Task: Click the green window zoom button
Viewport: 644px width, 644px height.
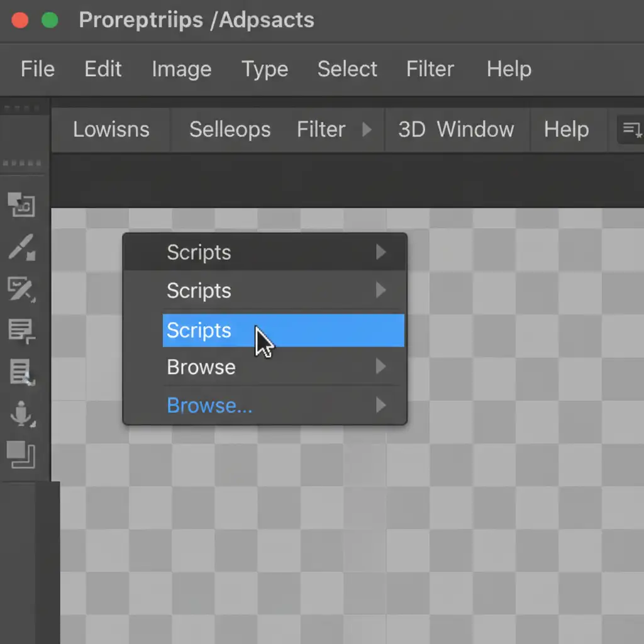Action: 50,20
